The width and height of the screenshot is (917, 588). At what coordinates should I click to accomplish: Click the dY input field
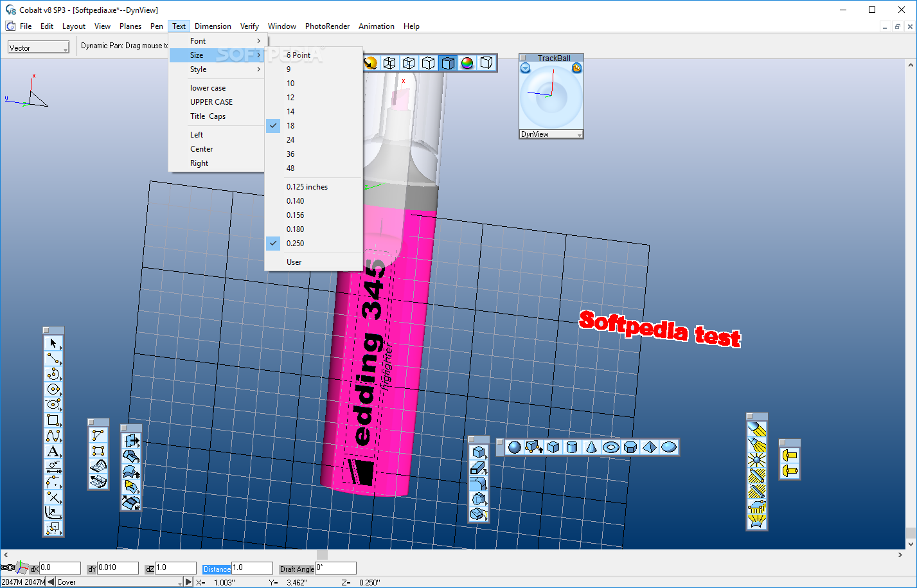click(118, 568)
